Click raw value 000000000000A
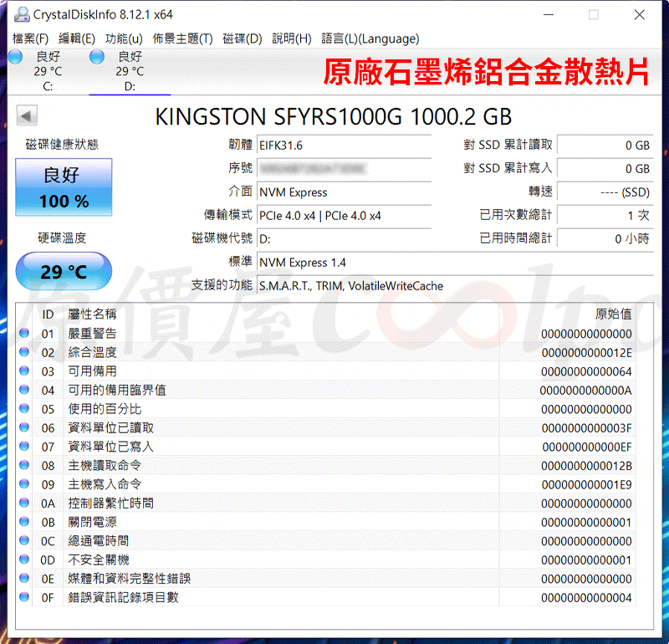 coord(586,390)
